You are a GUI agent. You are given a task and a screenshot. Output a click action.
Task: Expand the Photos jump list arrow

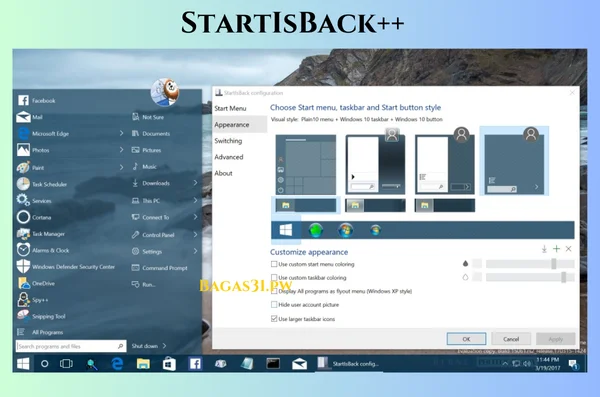(121, 150)
